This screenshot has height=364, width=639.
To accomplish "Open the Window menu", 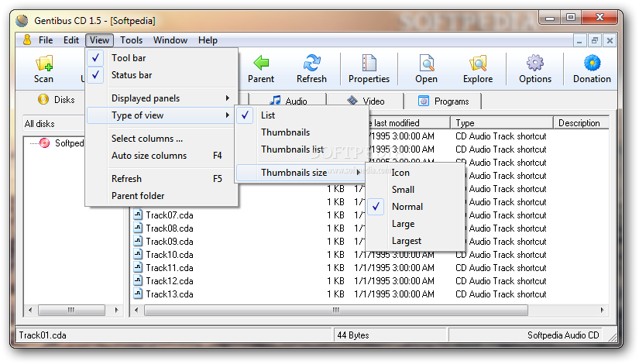I will tap(170, 40).
